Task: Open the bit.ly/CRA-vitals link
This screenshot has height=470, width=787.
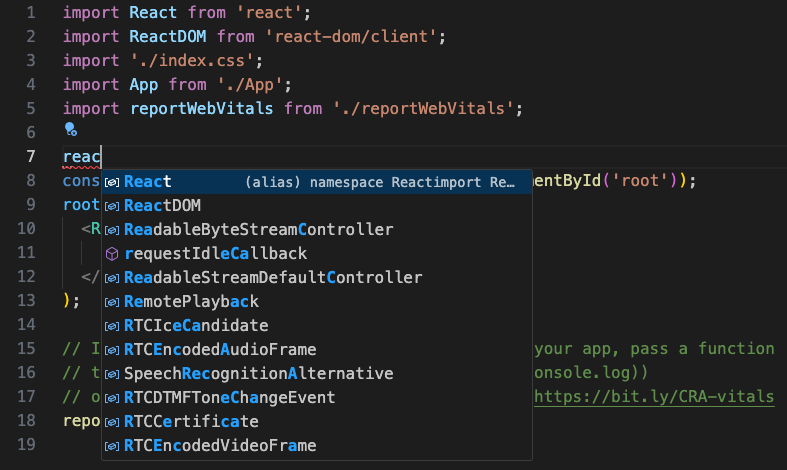Action: (654, 397)
